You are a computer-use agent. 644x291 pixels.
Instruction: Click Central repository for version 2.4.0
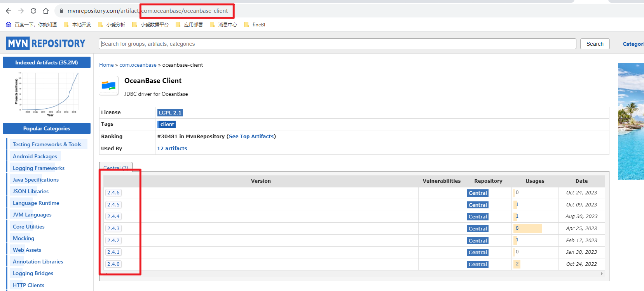click(478, 265)
